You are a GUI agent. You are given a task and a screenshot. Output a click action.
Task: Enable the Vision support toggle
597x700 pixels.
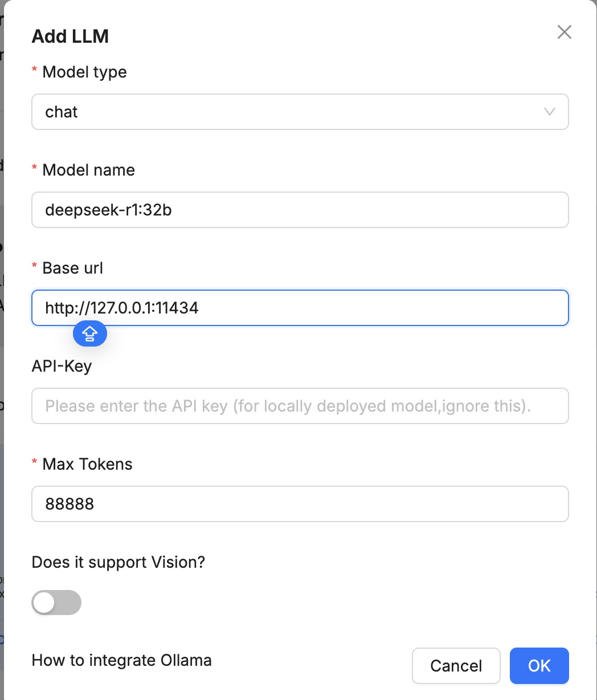[56, 603]
